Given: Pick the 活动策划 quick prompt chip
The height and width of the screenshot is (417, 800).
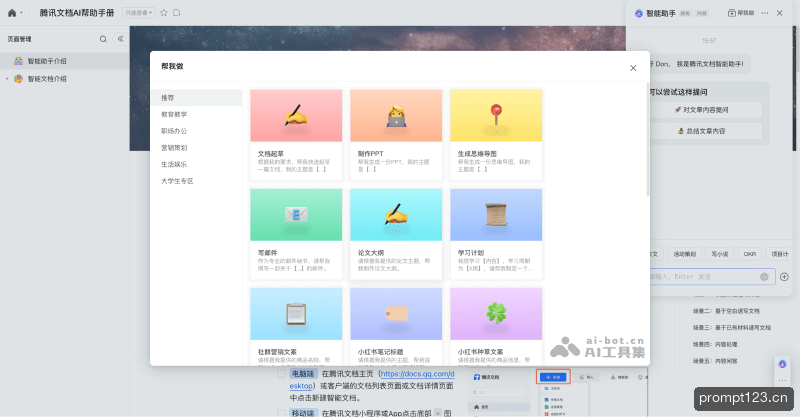Looking at the screenshot, I should point(684,254).
